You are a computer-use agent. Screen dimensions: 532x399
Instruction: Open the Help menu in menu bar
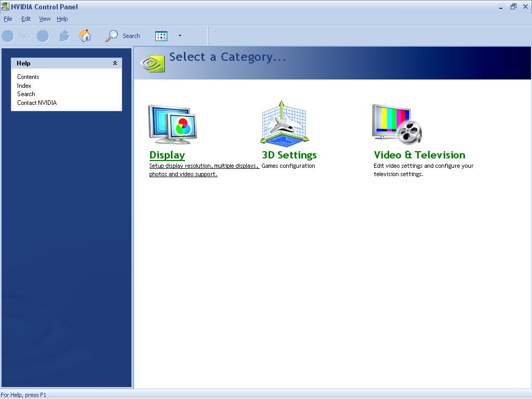[62, 19]
